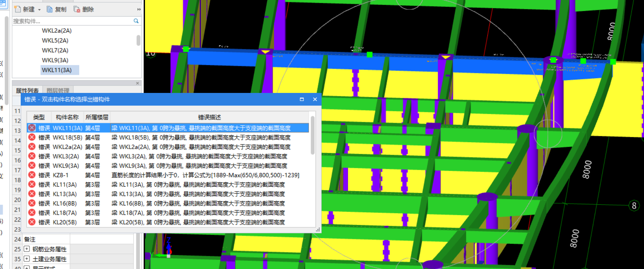Click the 新建 (New) component button

[24, 9]
